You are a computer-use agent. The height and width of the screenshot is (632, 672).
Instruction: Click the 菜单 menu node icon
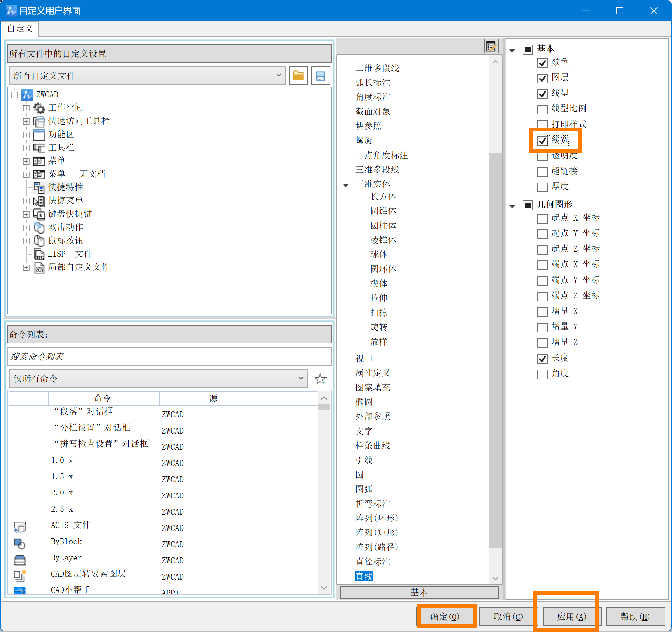pos(39,161)
